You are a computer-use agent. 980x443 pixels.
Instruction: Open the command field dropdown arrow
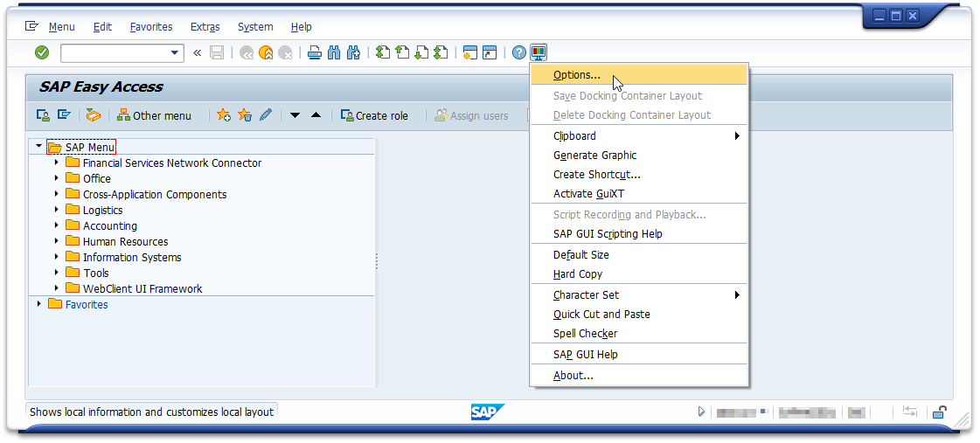tap(175, 53)
